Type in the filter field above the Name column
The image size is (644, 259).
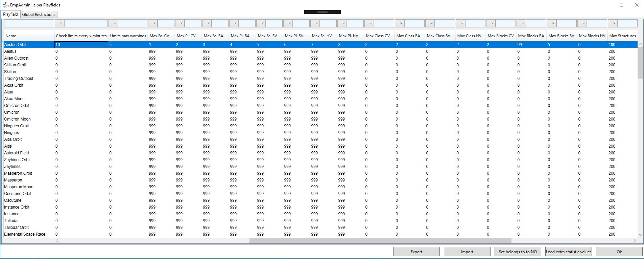(x=29, y=23)
